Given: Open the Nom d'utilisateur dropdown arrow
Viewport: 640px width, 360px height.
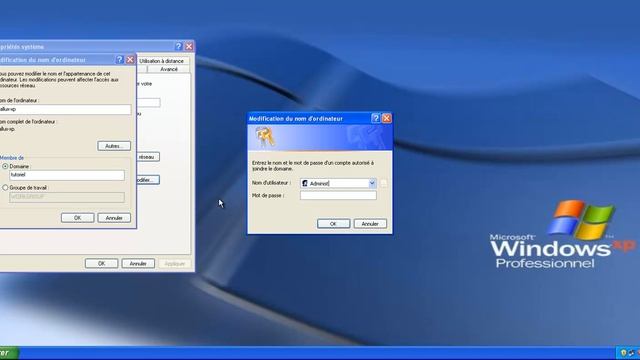Looking at the screenshot, I should [372, 183].
